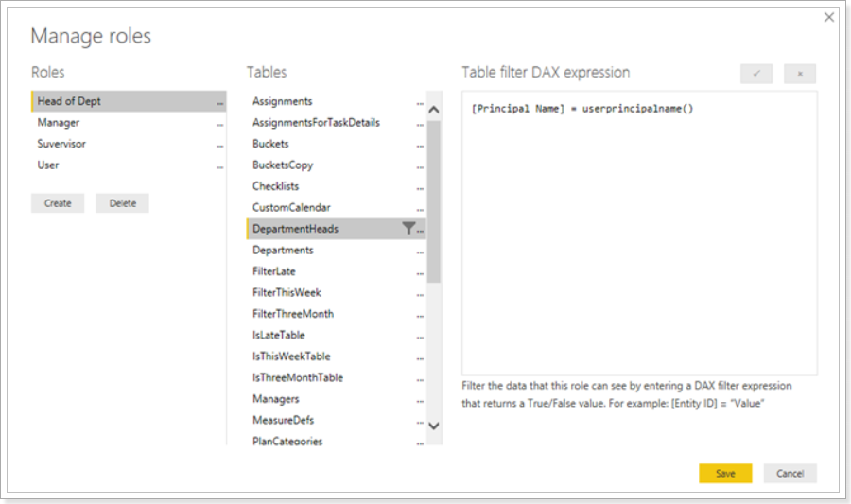Click the Delete role button
This screenshot has height=504, width=851.
click(123, 203)
